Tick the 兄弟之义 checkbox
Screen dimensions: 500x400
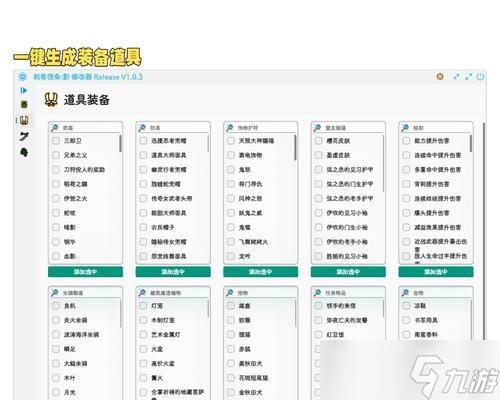pos(56,155)
